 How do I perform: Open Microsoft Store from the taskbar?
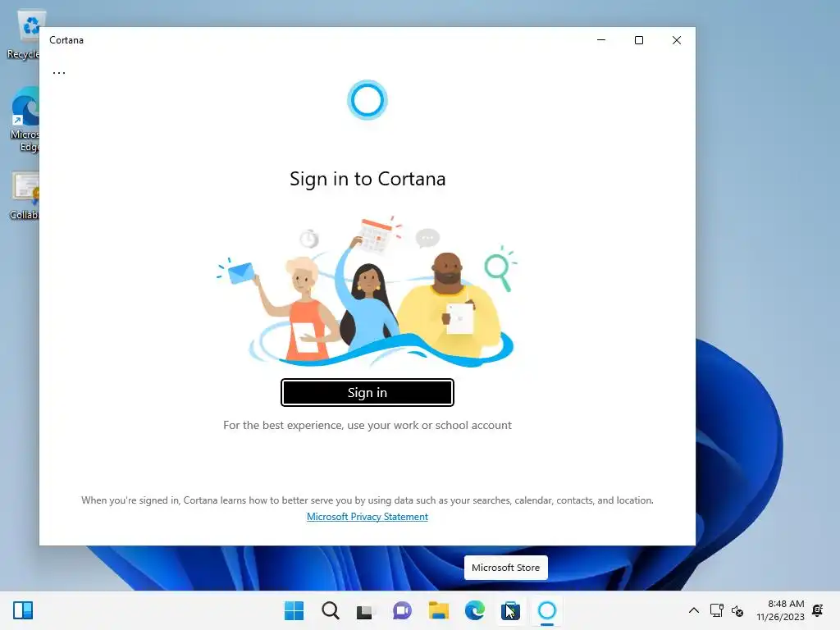click(x=510, y=610)
